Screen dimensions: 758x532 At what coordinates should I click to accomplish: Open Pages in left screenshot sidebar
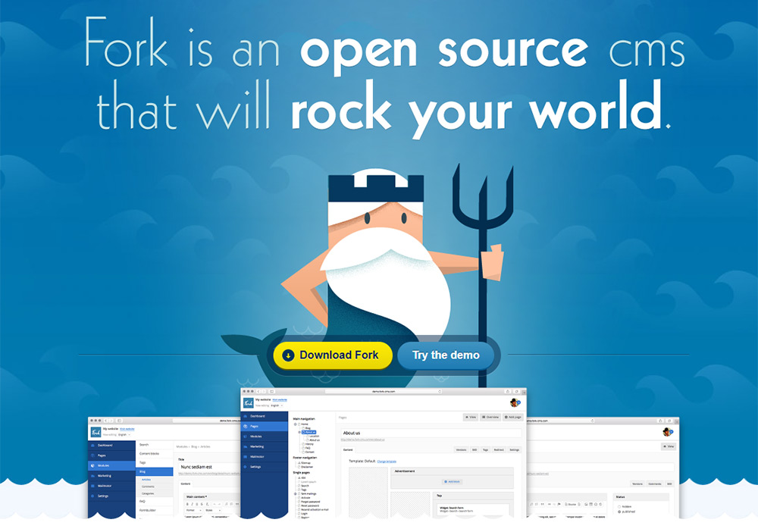click(111, 455)
